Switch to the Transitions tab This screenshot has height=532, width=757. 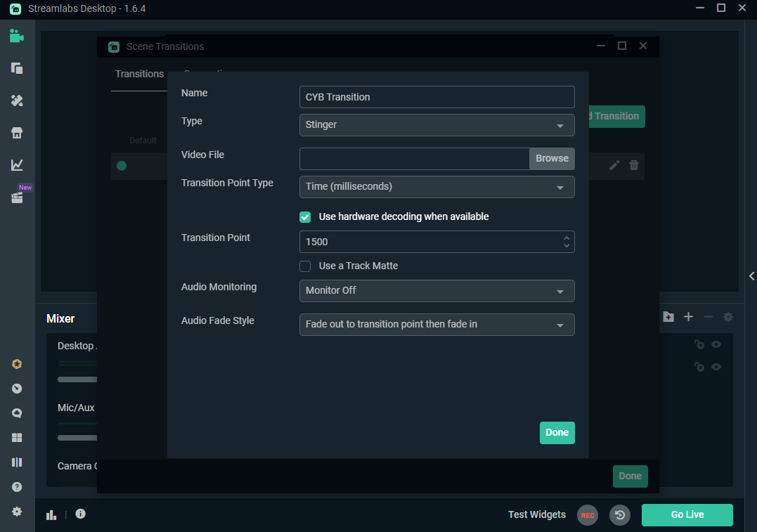coord(139,74)
